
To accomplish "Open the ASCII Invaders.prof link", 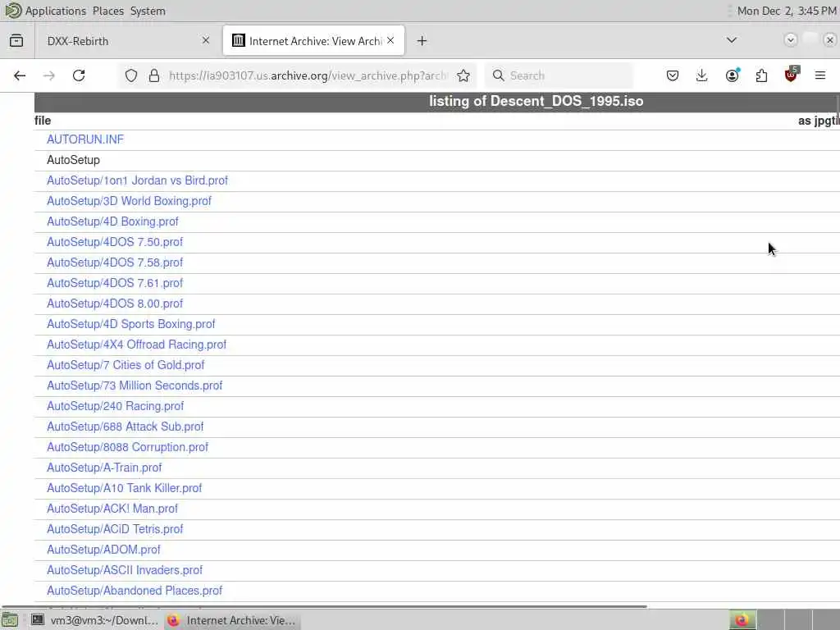I will pos(125,570).
